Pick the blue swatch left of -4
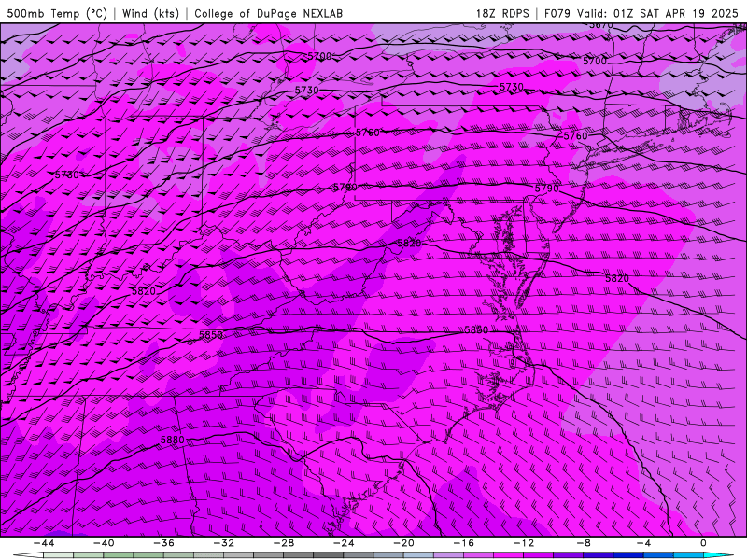The height and width of the screenshot is (560, 747). (x=628, y=555)
